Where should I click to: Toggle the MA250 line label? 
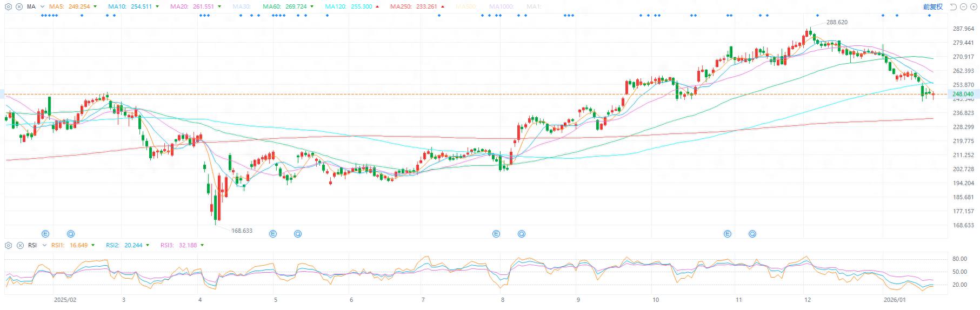tap(401, 6)
